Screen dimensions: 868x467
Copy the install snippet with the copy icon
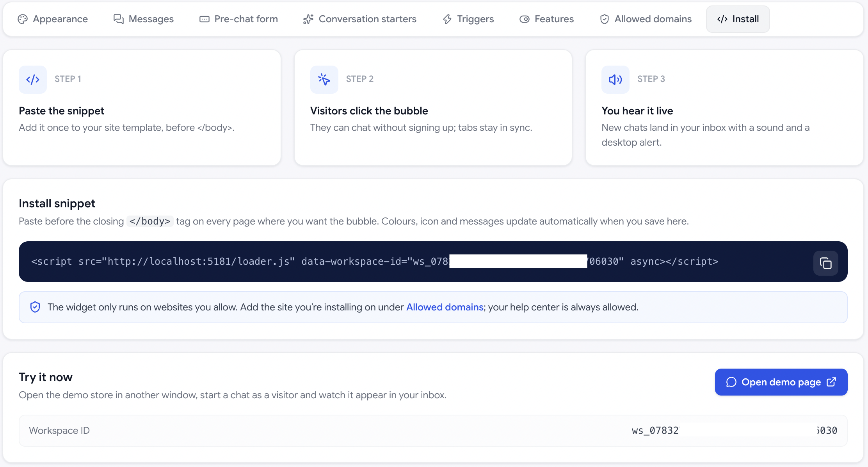pyautogui.click(x=825, y=263)
